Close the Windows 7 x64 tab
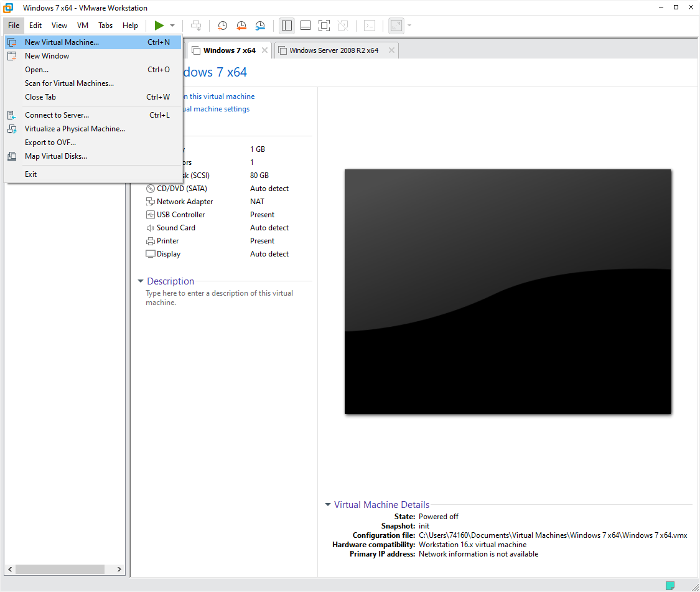This screenshot has width=700, height=592. pos(264,50)
